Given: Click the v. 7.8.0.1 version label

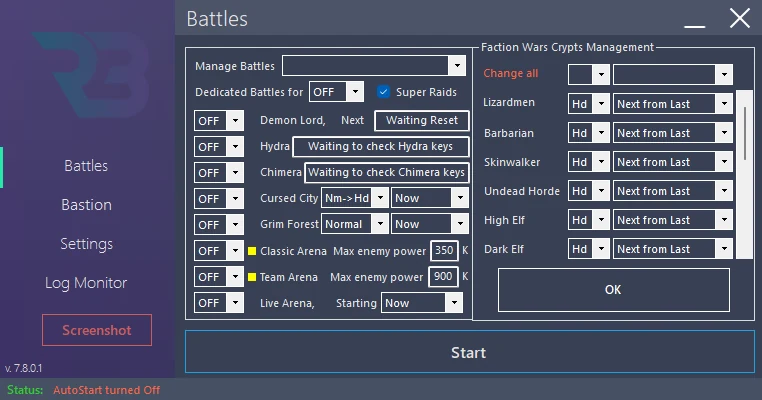Looking at the screenshot, I should pos(23,368).
